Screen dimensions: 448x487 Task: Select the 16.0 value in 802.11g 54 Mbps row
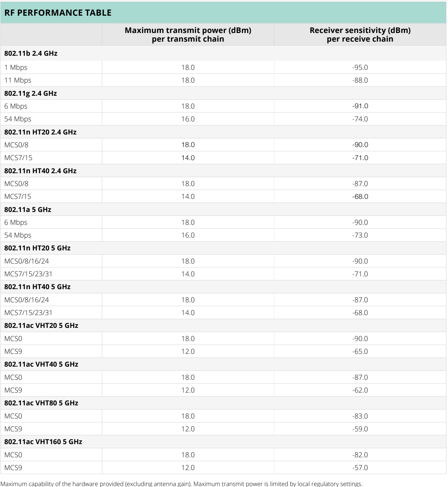point(188,119)
